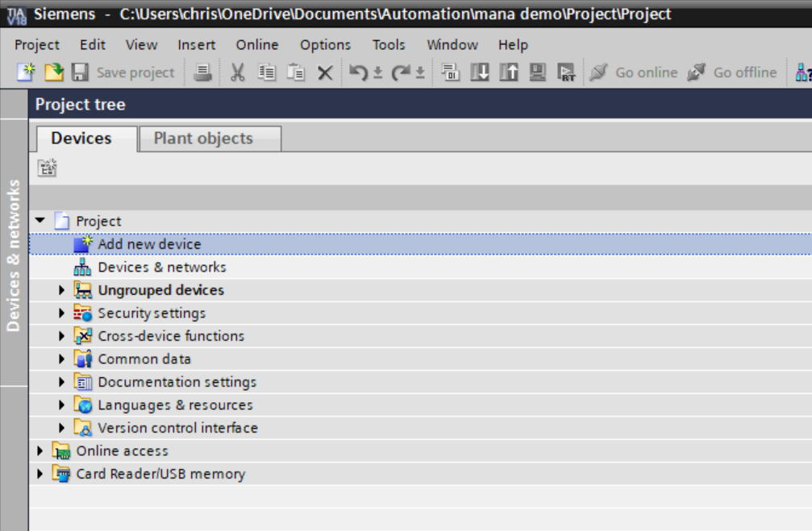
Task: Open the Online menu
Action: [x=257, y=45]
